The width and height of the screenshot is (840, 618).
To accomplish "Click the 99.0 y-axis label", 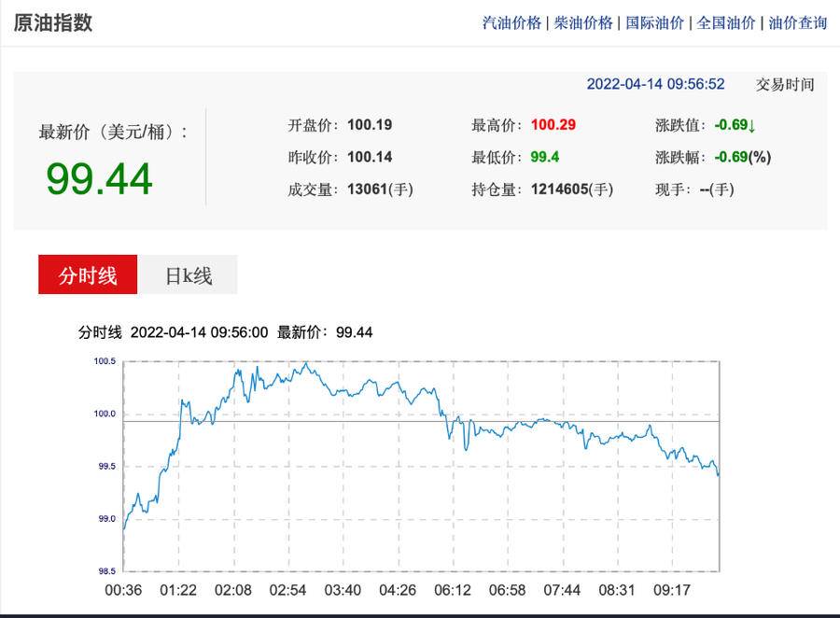I will tap(107, 519).
